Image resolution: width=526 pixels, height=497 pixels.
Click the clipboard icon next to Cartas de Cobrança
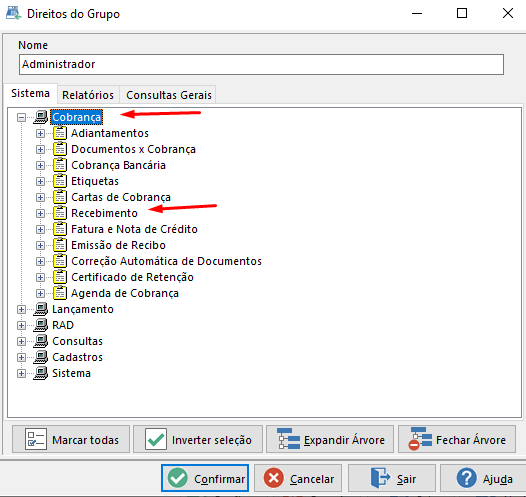(60, 197)
